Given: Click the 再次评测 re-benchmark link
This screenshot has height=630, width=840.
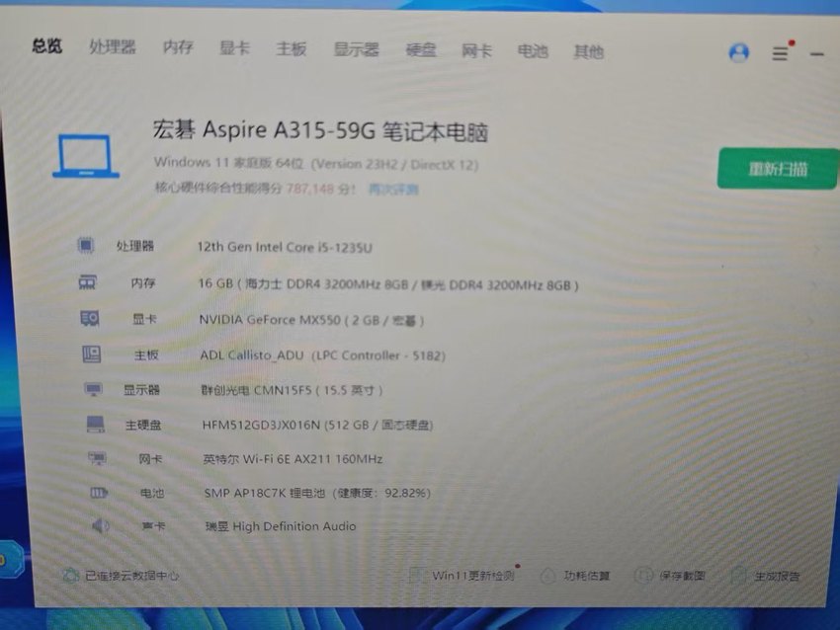Looking at the screenshot, I should coord(393,190).
